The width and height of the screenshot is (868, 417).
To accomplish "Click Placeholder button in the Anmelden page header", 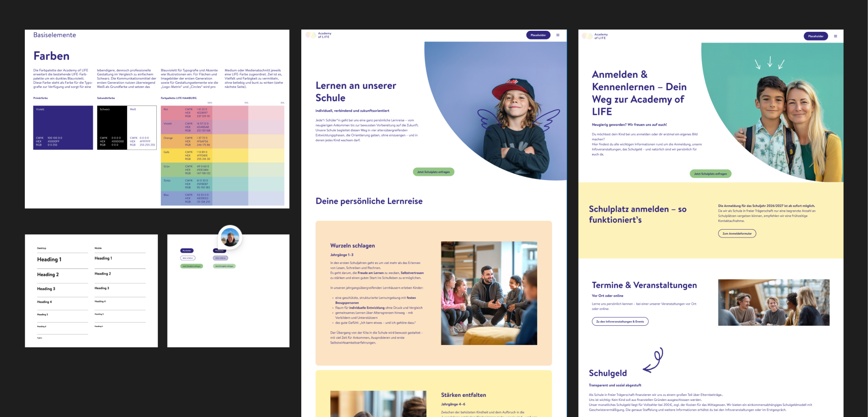I will pos(816,36).
